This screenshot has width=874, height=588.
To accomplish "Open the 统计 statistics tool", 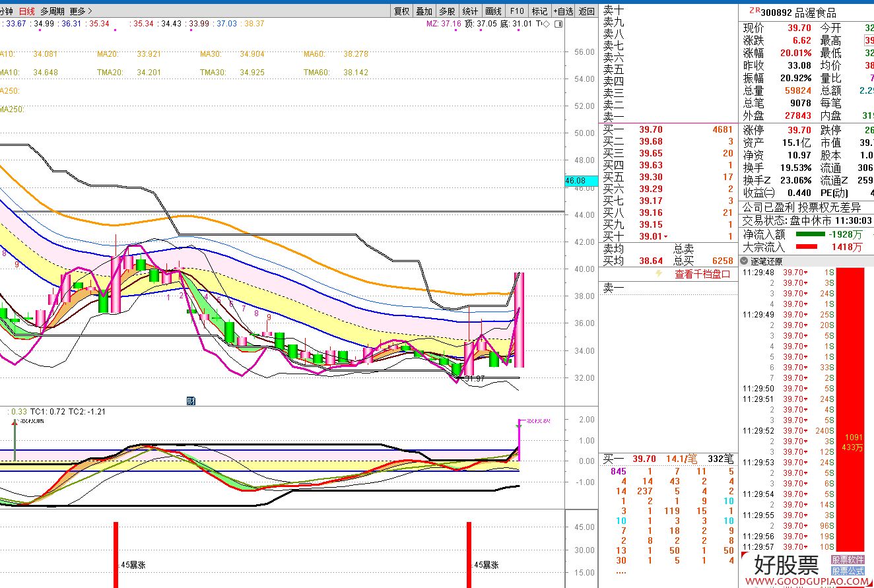I will [x=470, y=11].
